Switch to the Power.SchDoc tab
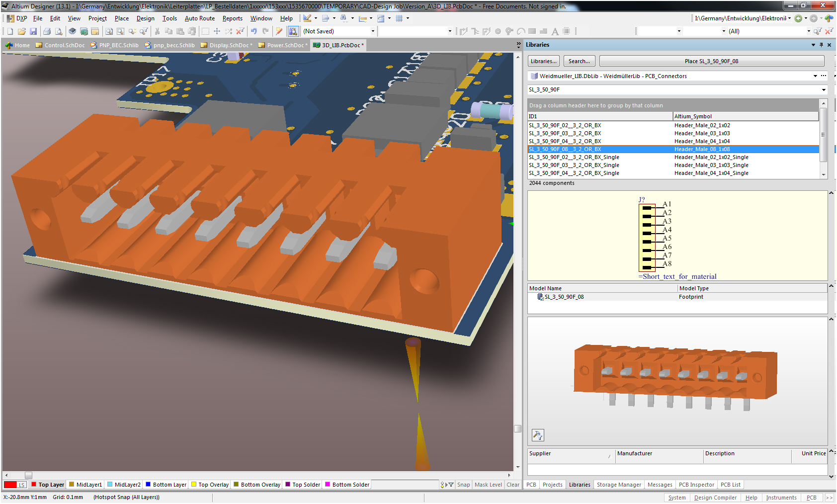This screenshot has height=504, width=837. click(285, 45)
